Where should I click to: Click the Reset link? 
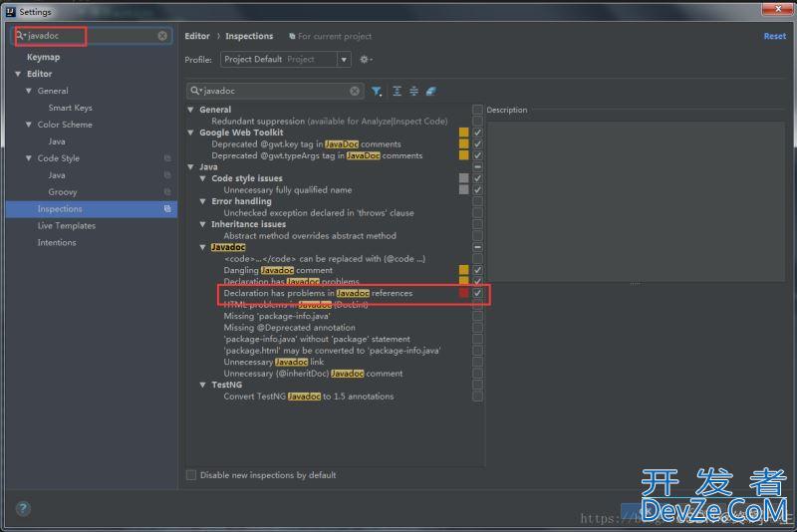(775, 36)
